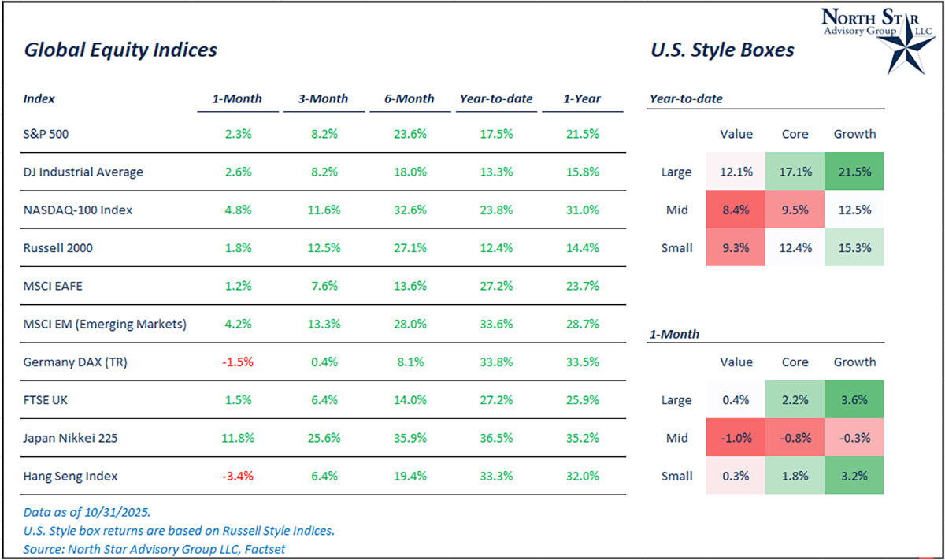
Task: Select the NASDAQ-100 Index row label
Action: (x=76, y=210)
